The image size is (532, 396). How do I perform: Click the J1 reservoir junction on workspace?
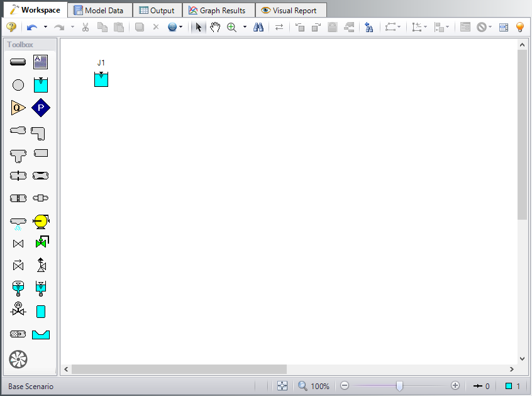(x=101, y=79)
